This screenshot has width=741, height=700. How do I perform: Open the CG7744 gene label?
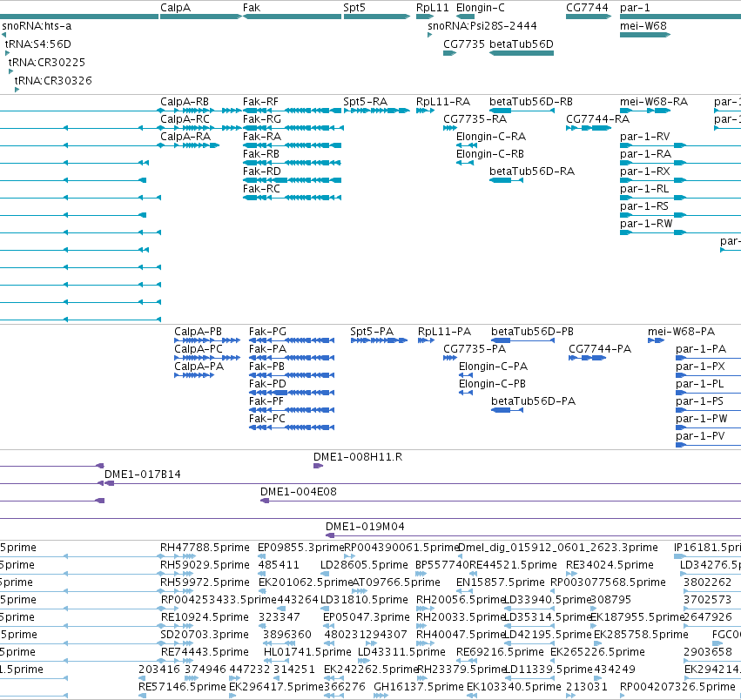pos(587,8)
